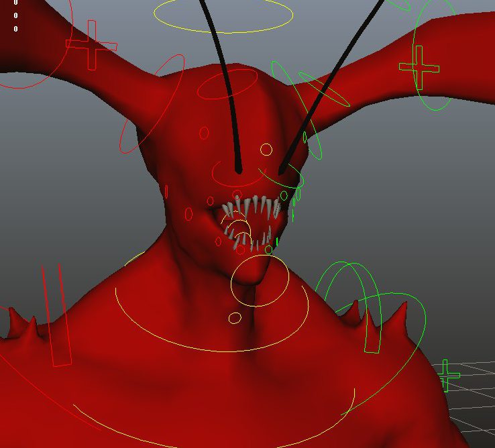Click the small yellow circle on the neck
The width and height of the screenshot is (495, 448).
pyautogui.click(x=235, y=317)
